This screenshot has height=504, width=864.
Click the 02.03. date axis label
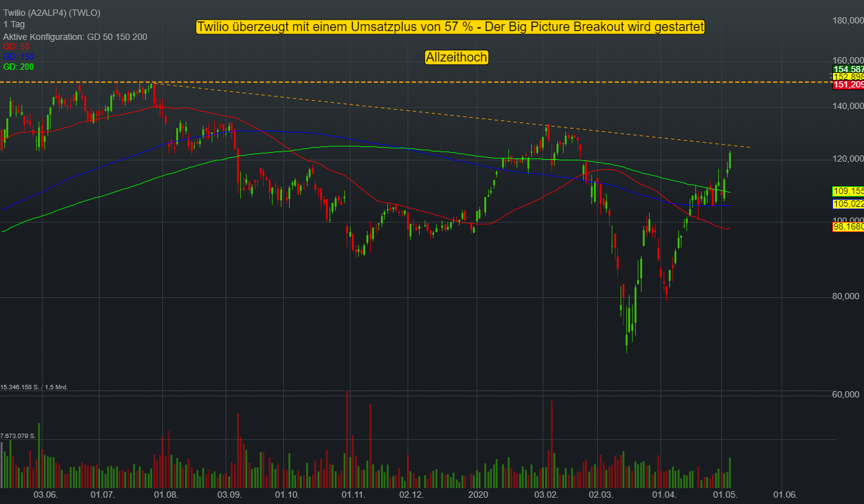(601, 494)
